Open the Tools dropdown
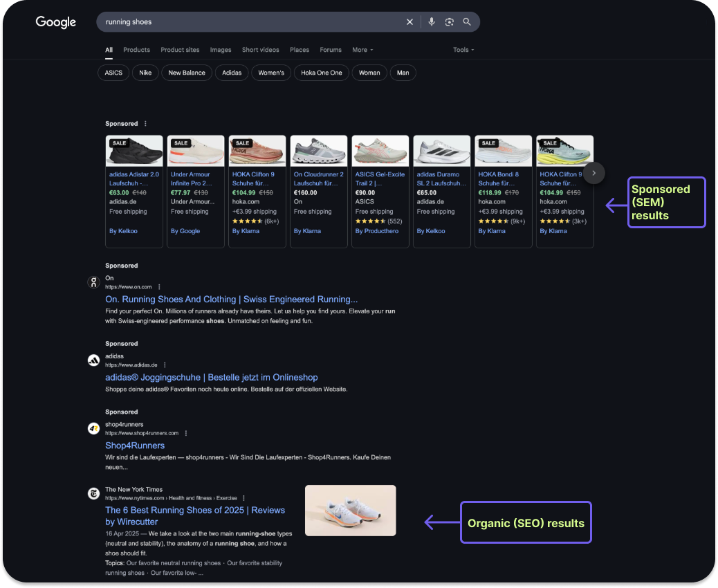The image size is (718, 588). 463,50
